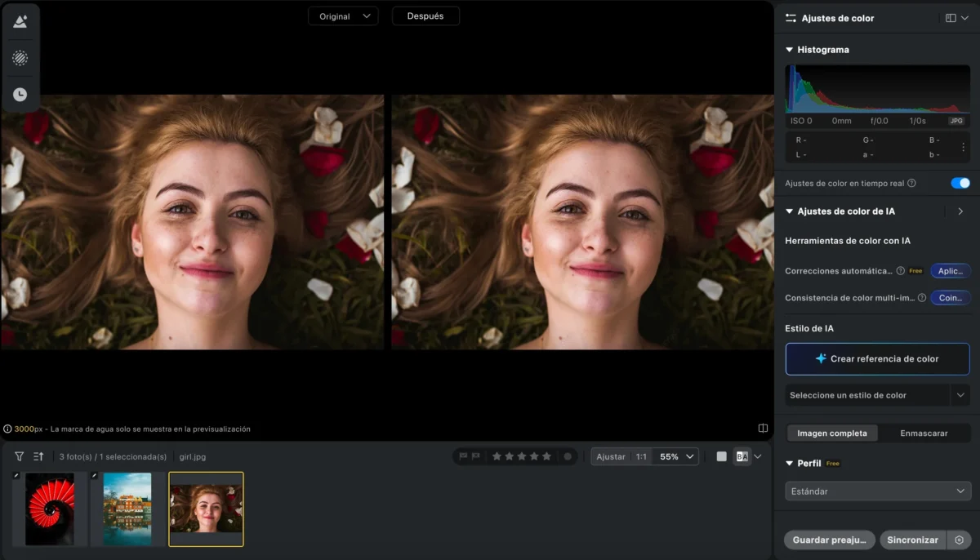
Task: Toggle Ajustes de color en tiempo real switch
Action: coord(960,183)
